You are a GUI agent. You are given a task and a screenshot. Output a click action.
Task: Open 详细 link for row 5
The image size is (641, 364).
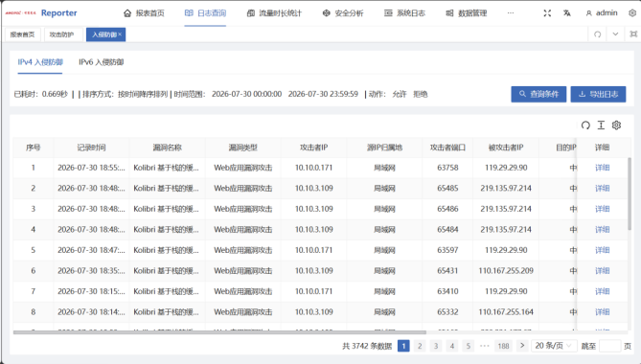point(602,250)
